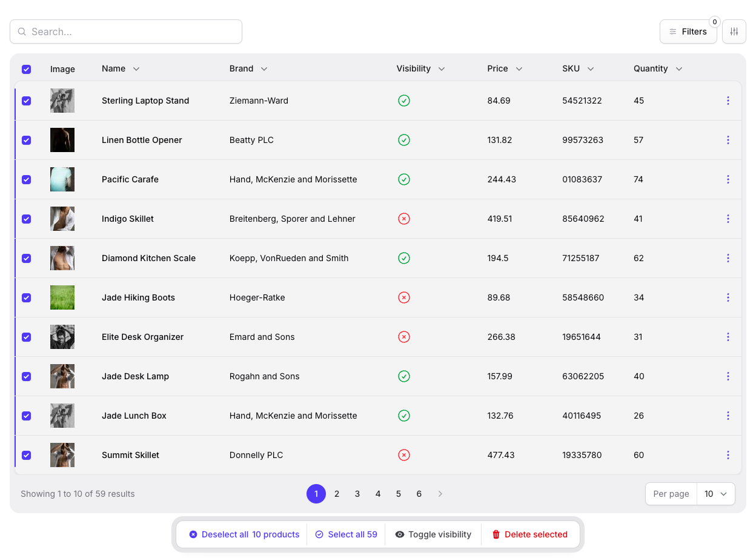Open row actions menu for Linen Bottle Opener
The width and height of the screenshot is (756, 558).
(728, 140)
